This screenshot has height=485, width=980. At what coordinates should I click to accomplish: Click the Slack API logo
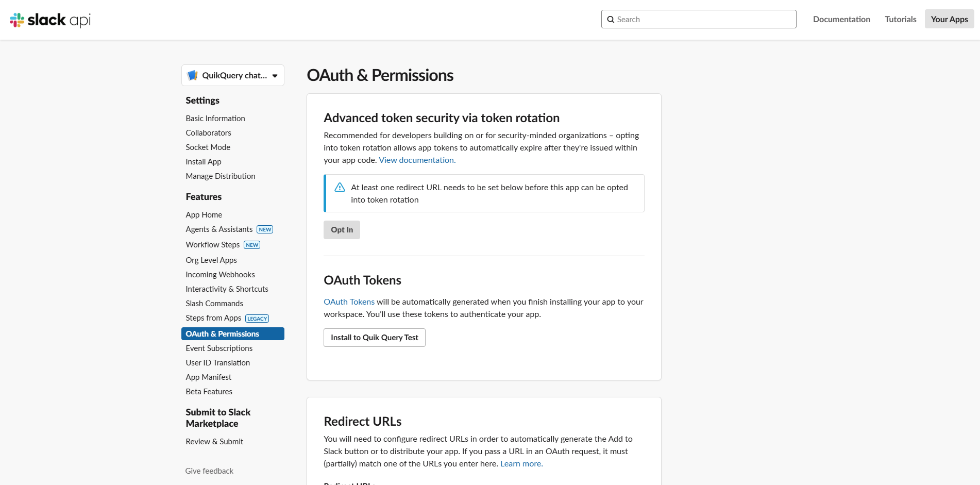pyautogui.click(x=50, y=20)
